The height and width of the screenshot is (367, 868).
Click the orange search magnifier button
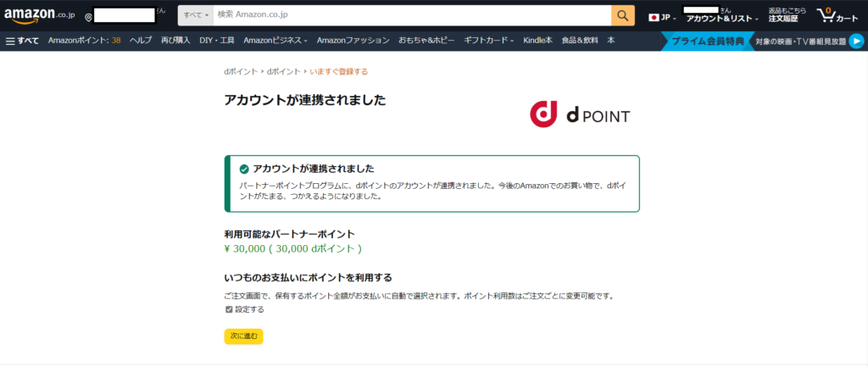[x=623, y=15]
